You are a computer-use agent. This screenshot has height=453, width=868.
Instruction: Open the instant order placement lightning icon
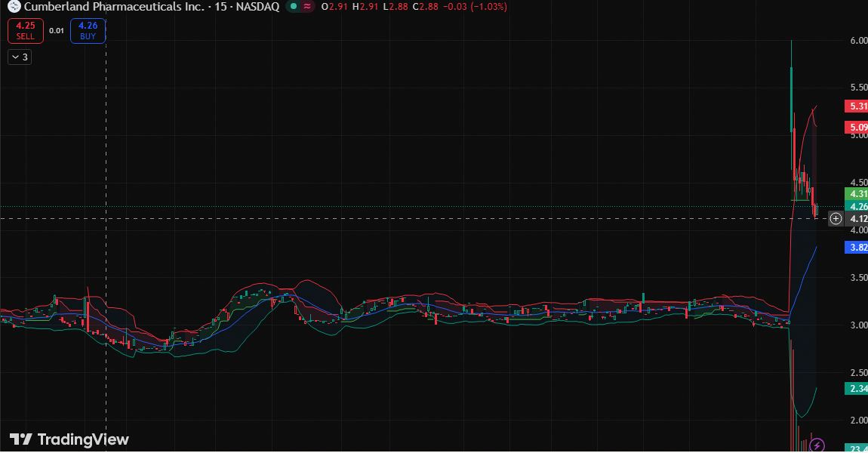click(818, 445)
